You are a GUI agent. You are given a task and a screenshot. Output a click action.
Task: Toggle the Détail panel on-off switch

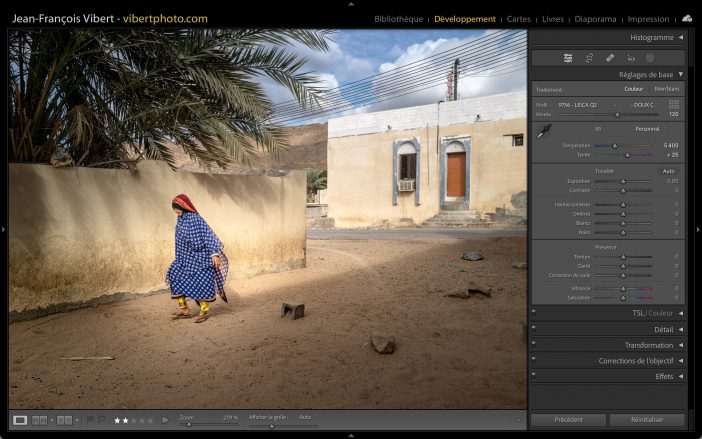tap(534, 328)
